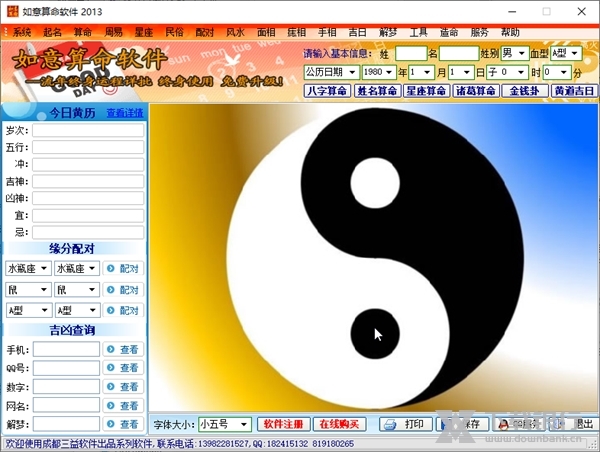
Task: Open the 算命 menu
Action: click(83, 32)
